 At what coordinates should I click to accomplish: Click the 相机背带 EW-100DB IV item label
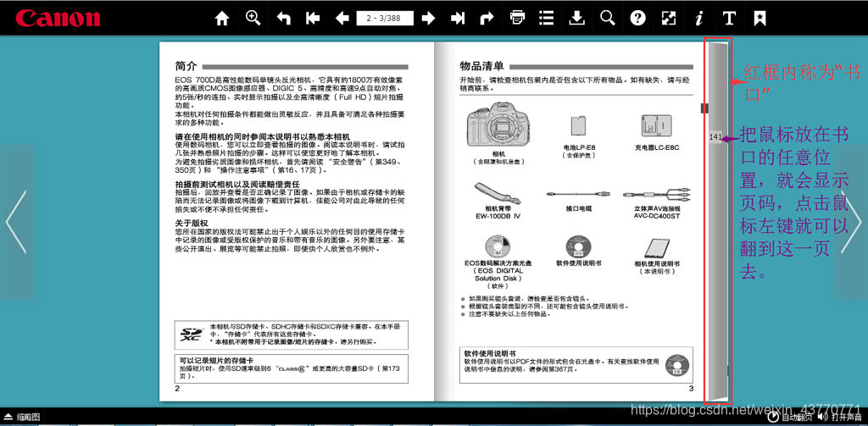pyautogui.click(x=497, y=212)
